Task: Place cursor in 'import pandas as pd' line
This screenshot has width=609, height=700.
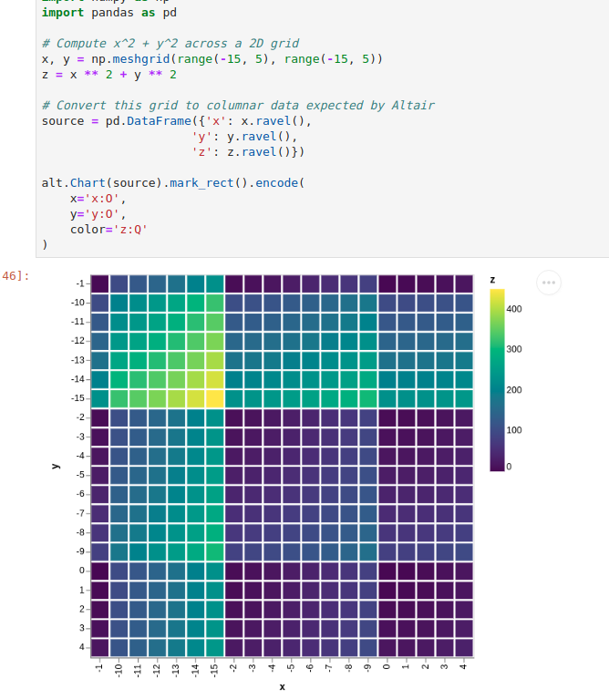Action: tap(109, 13)
